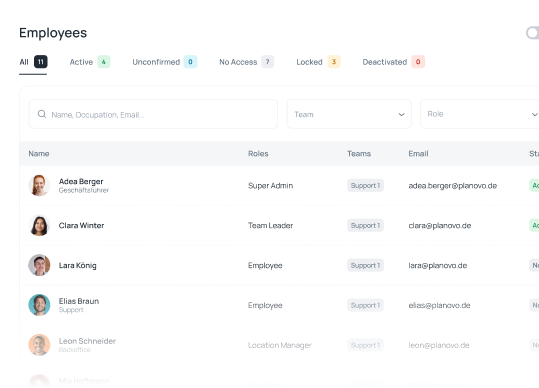The width and height of the screenshot is (539, 388).
Task: Switch to the Active tab
Action: coord(90,62)
